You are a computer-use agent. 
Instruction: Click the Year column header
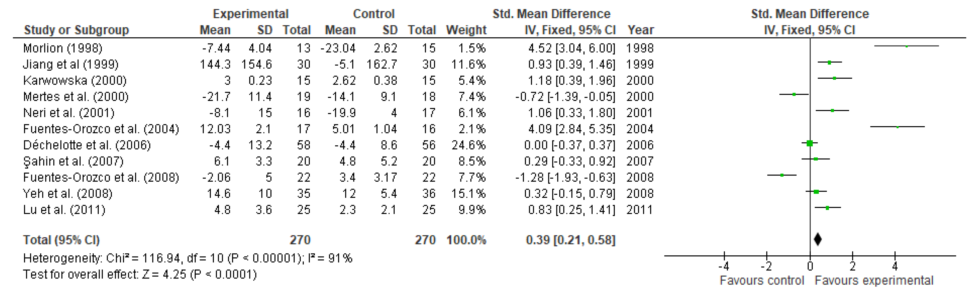pos(641,30)
